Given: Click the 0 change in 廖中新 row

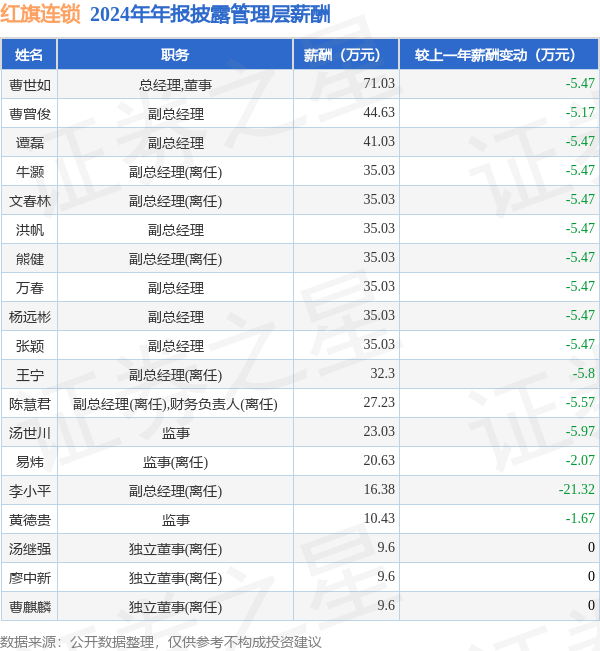Looking at the screenshot, I should [x=591, y=576].
